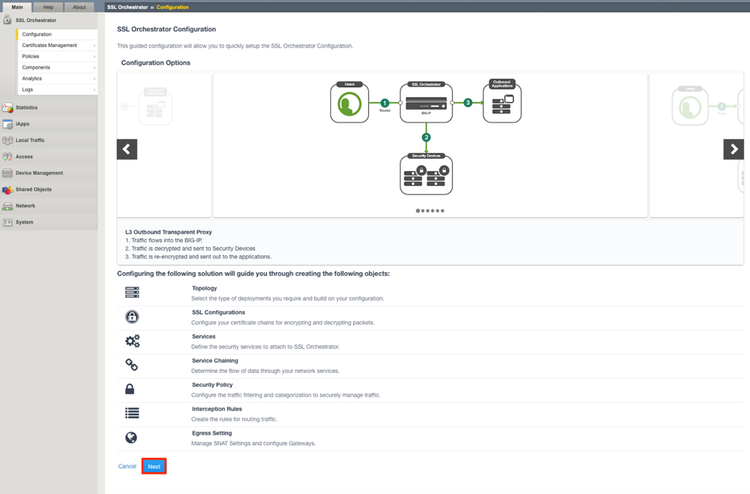Click the Topology heading text

(x=204, y=288)
